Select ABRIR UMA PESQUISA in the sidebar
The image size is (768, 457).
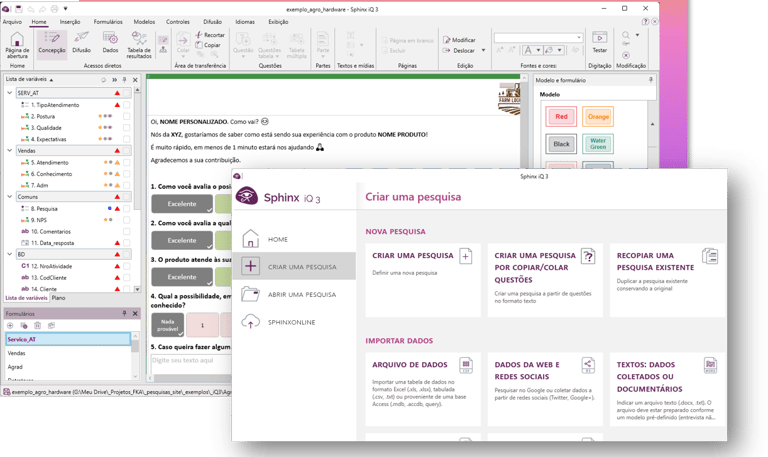pyautogui.click(x=294, y=294)
